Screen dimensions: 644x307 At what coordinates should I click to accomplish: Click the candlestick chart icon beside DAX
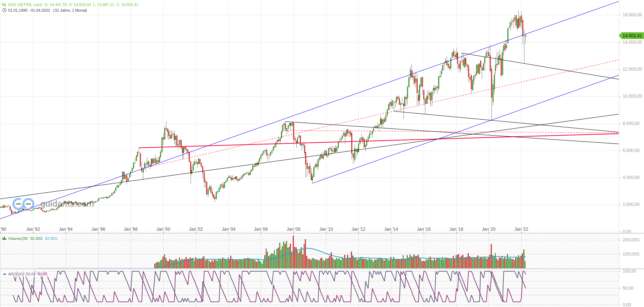click(x=4, y=5)
